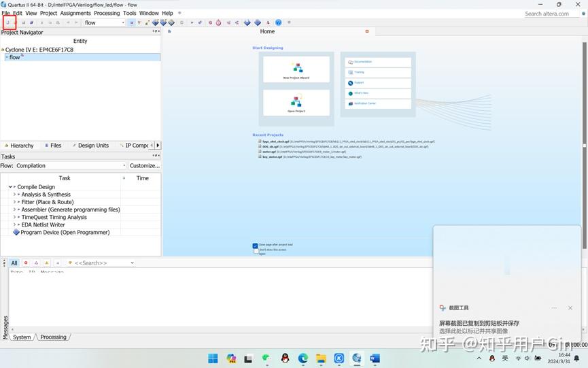
Task: Open the Support link
Action: 378,83
